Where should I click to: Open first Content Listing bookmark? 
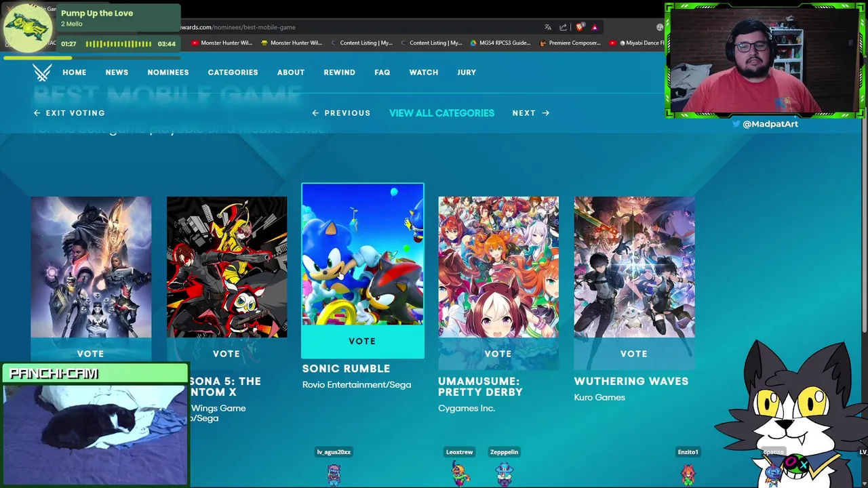[361, 43]
